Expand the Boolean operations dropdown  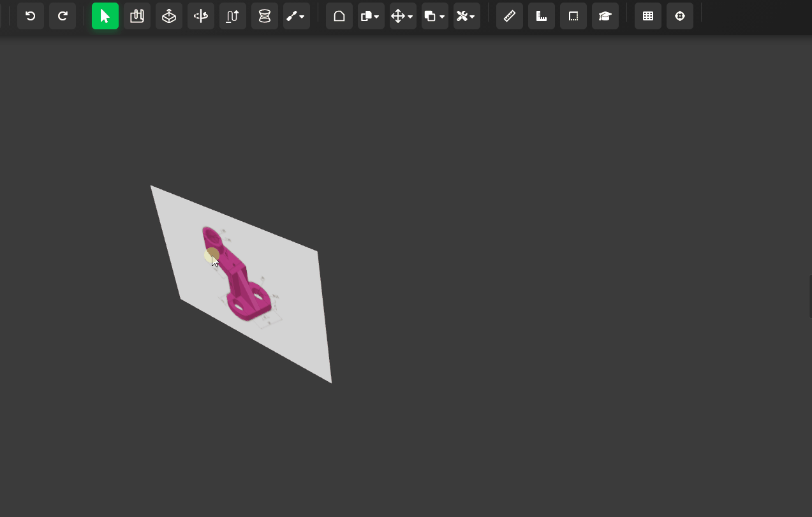pyautogui.click(x=435, y=16)
